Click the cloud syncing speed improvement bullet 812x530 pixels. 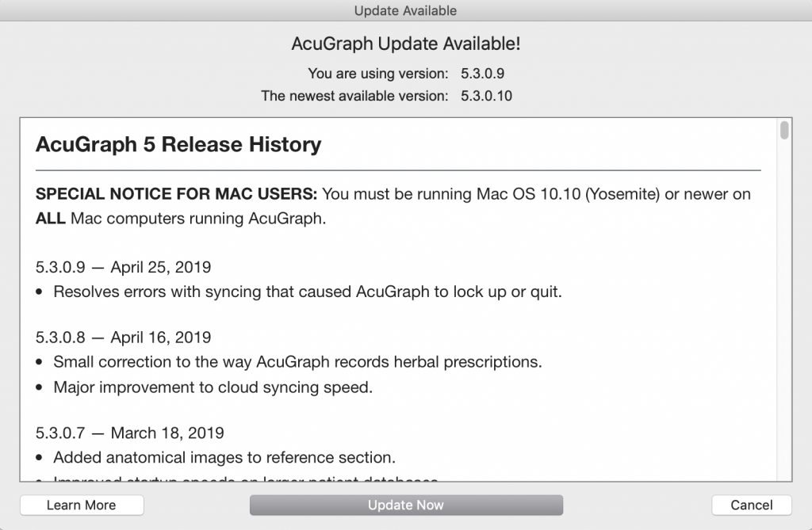click(x=204, y=387)
